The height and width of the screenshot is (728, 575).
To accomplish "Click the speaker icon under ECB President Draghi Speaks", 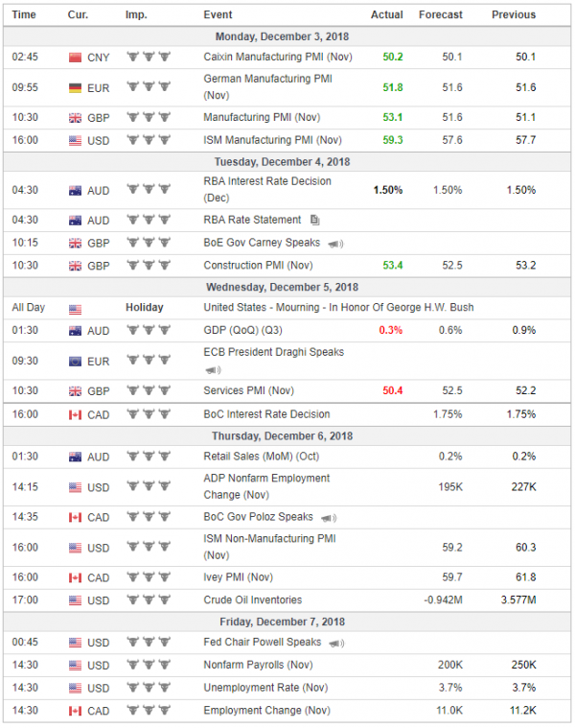I will [213, 370].
